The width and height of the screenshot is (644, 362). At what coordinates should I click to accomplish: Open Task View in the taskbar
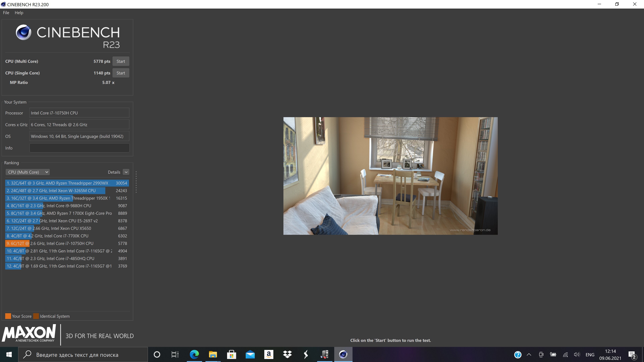[175, 354]
